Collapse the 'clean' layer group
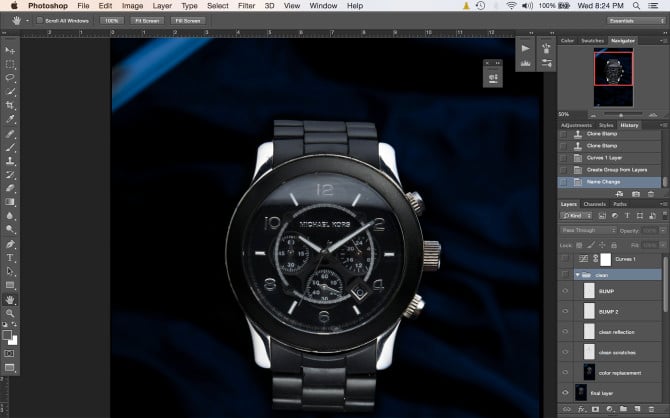Viewport: 670px width, 418px height. pyautogui.click(x=577, y=274)
